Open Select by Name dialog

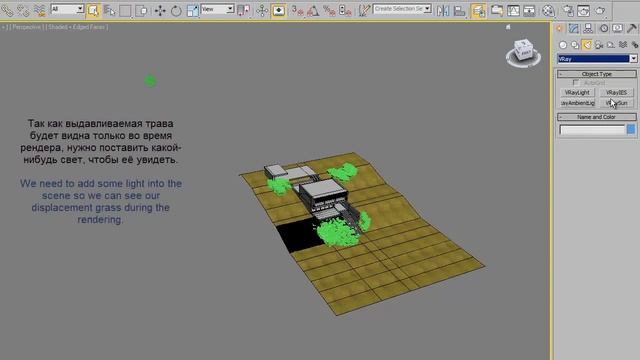click(x=109, y=11)
